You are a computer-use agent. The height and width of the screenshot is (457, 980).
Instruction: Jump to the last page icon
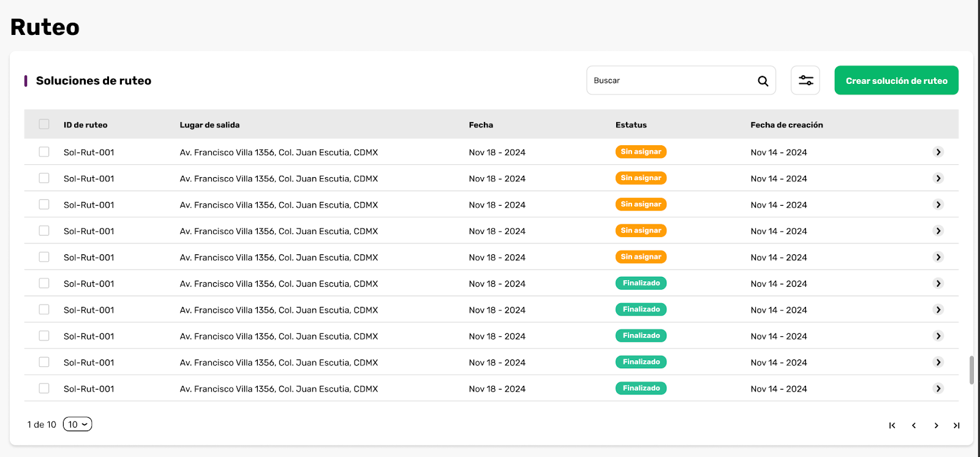956,425
